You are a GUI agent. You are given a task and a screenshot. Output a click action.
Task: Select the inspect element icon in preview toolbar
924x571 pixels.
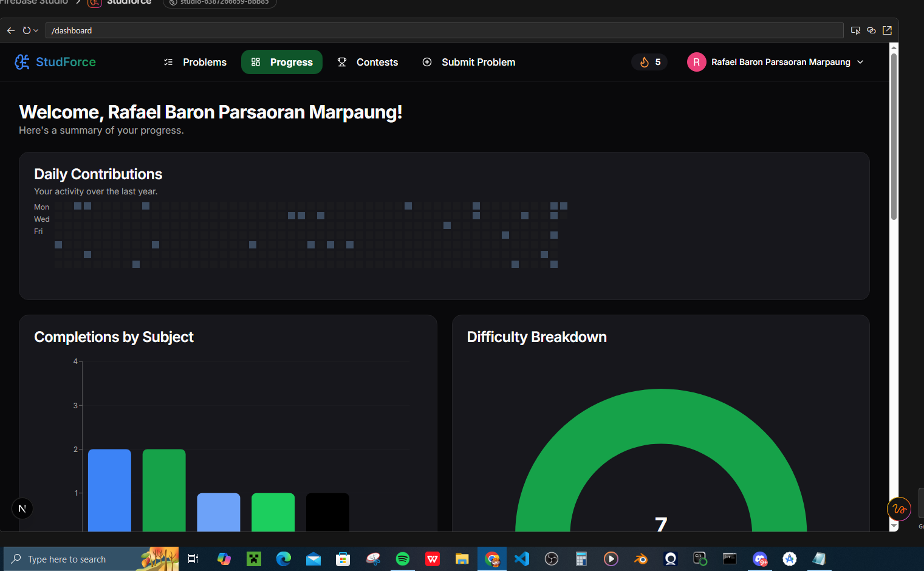pyautogui.click(x=855, y=30)
